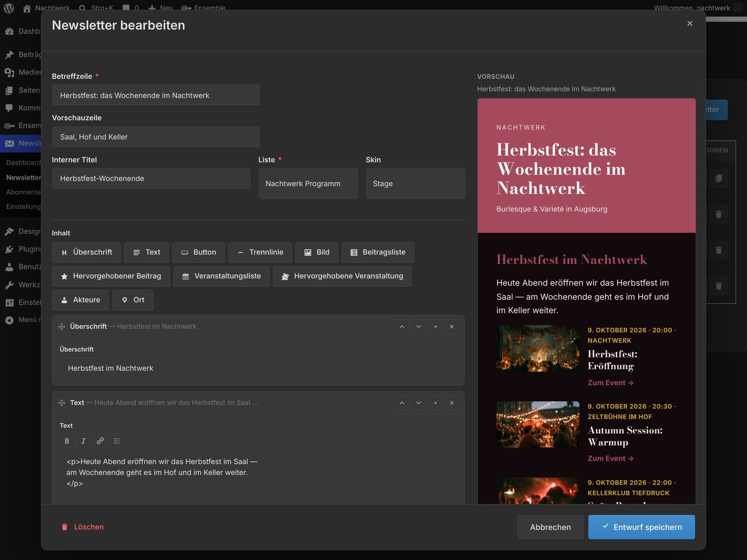Screen dimensions: 747x560
Task: Click Löschen to delete newsletter
Action: click(x=83, y=527)
